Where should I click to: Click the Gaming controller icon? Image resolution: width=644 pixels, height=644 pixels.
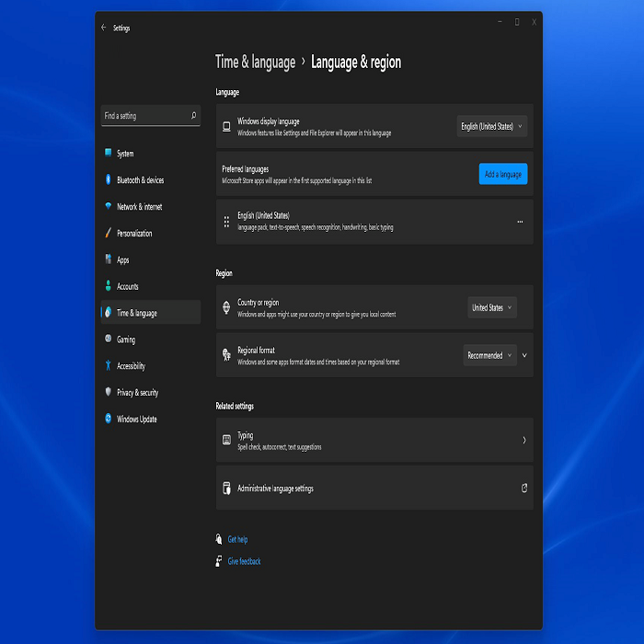point(108,339)
